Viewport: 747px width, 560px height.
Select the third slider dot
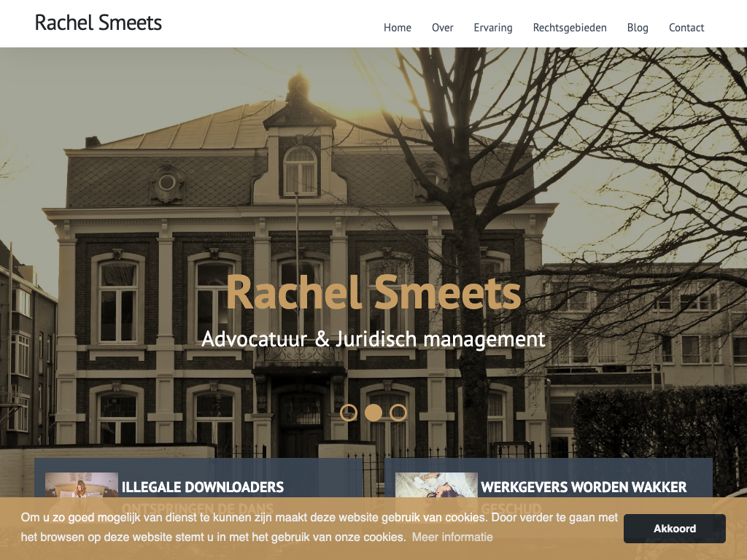(x=398, y=413)
